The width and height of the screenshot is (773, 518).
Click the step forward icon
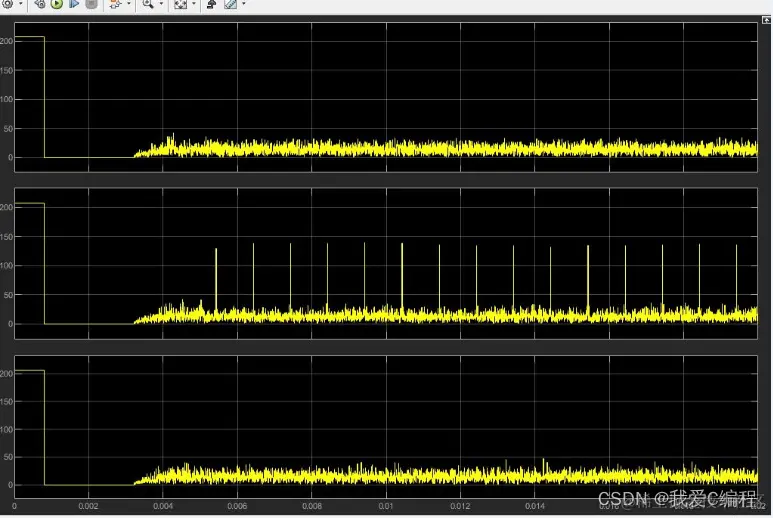pyautogui.click(x=74, y=4)
